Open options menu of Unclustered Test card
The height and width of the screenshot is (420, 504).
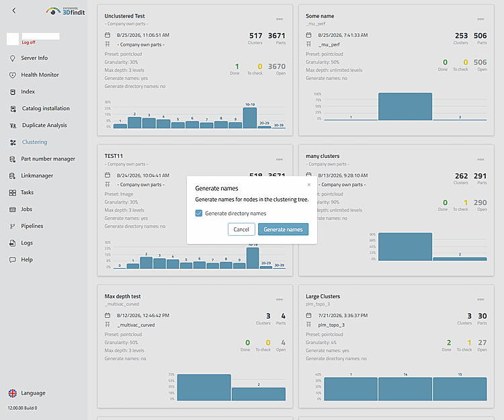click(x=280, y=19)
